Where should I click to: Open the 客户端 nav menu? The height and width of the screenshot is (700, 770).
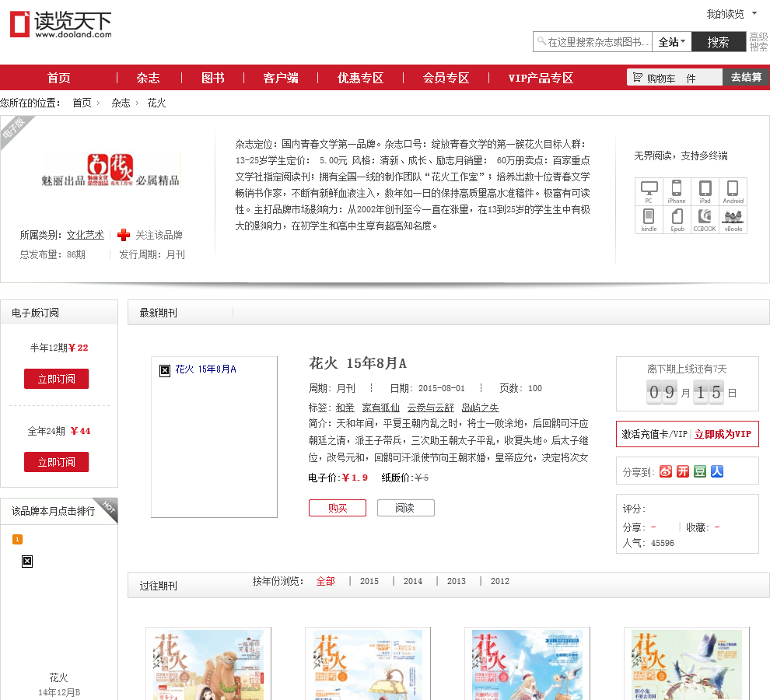coord(281,78)
